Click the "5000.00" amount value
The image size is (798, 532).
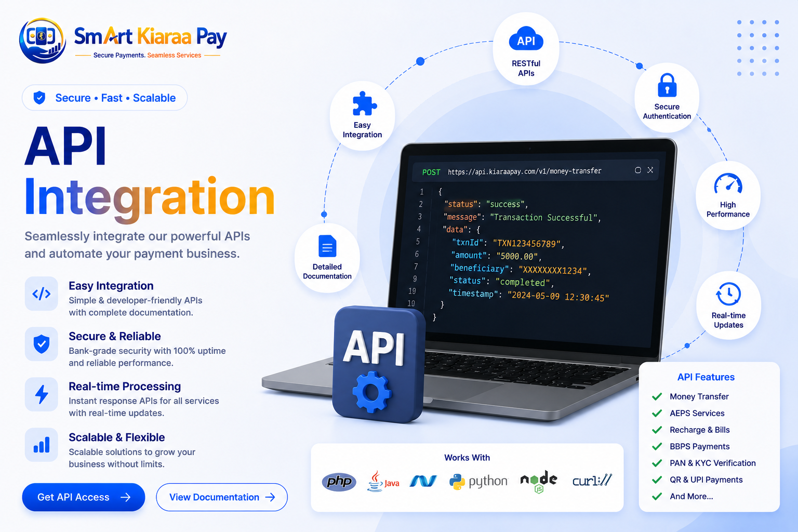tap(517, 256)
